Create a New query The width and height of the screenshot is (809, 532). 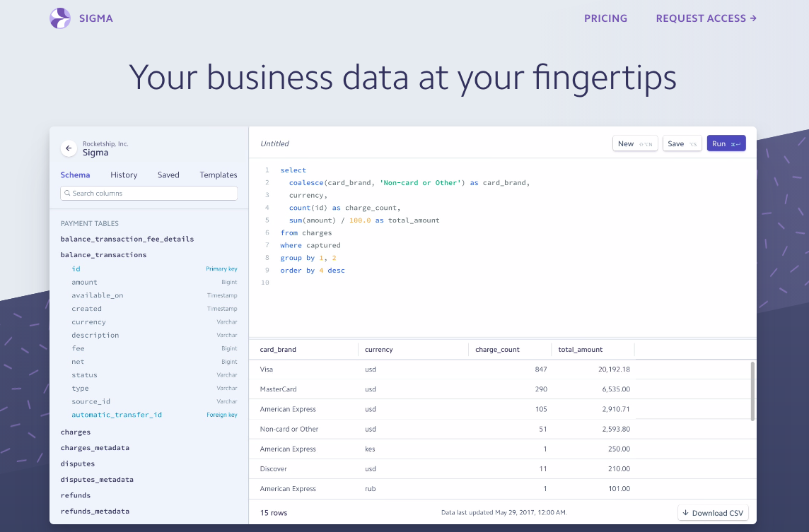pos(634,144)
